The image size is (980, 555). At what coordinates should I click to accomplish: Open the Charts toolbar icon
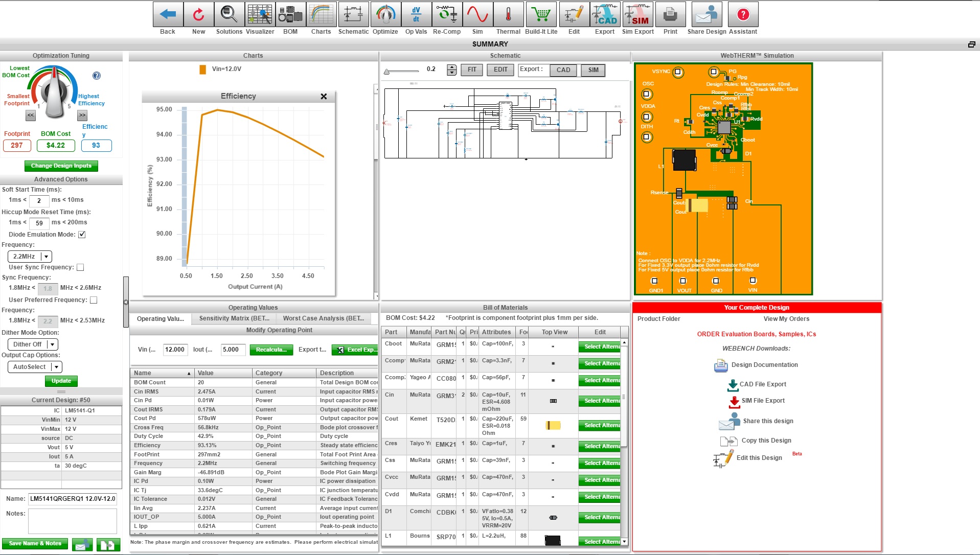point(321,14)
